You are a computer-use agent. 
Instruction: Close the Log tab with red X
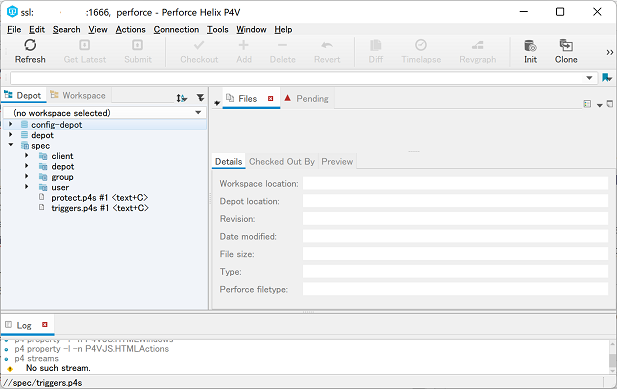(44, 324)
